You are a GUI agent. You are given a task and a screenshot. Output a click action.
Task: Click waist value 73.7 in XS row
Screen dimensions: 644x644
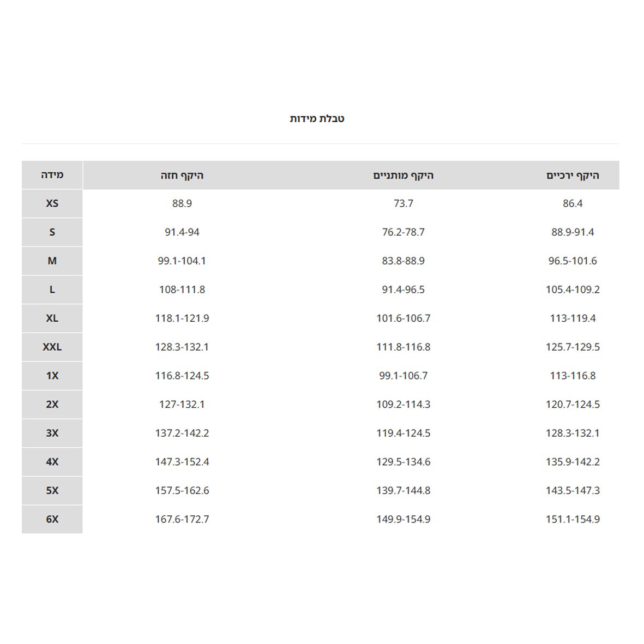404,203
